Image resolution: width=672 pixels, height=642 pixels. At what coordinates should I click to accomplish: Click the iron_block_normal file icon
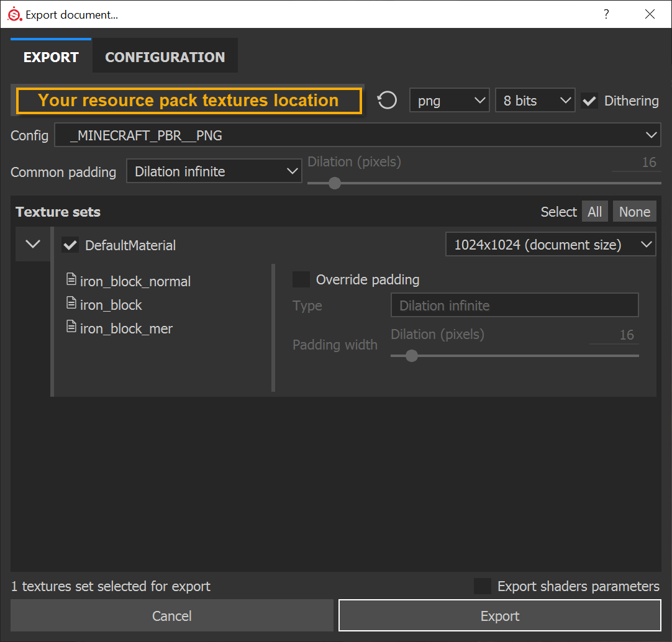[71, 280]
